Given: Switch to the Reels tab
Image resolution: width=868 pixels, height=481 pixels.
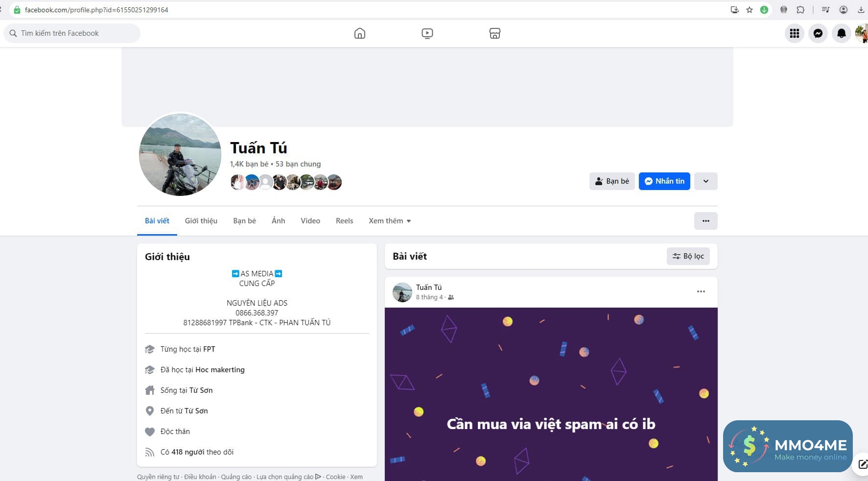Looking at the screenshot, I should pyautogui.click(x=344, y=221).
